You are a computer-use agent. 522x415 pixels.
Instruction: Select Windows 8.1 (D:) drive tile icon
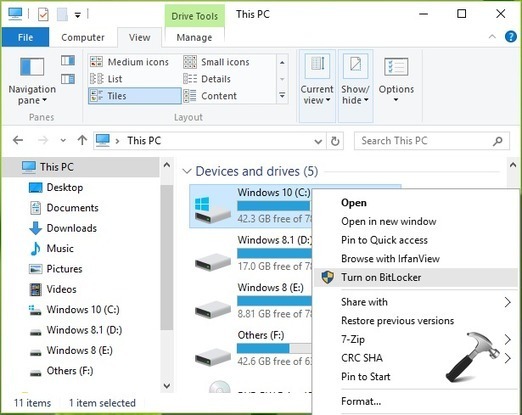click(x=213, y=262)
